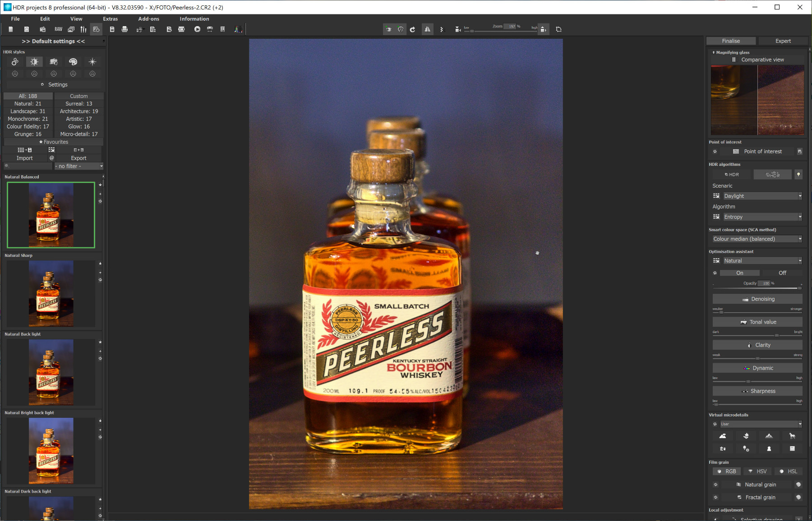
Task: Click the Landscape: 31 category button
Action: click(28, 111)
